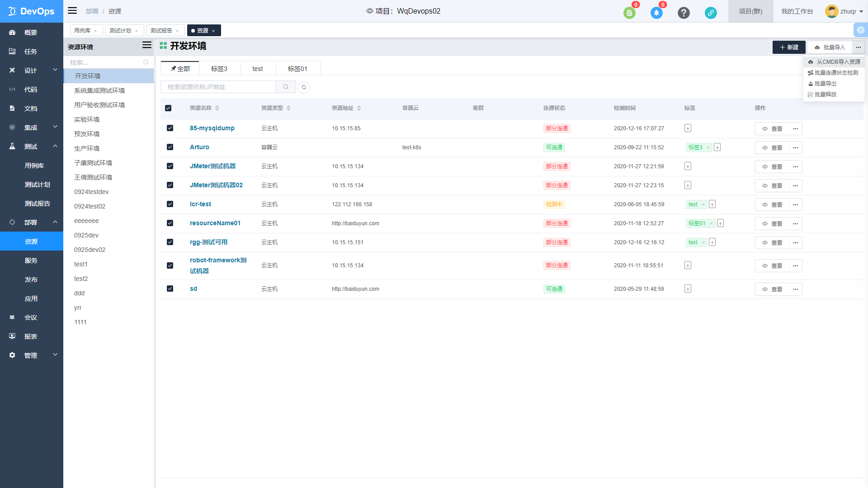
Task: Remove 标签3 tag from Arturo row
Action: tap(708, 147)
